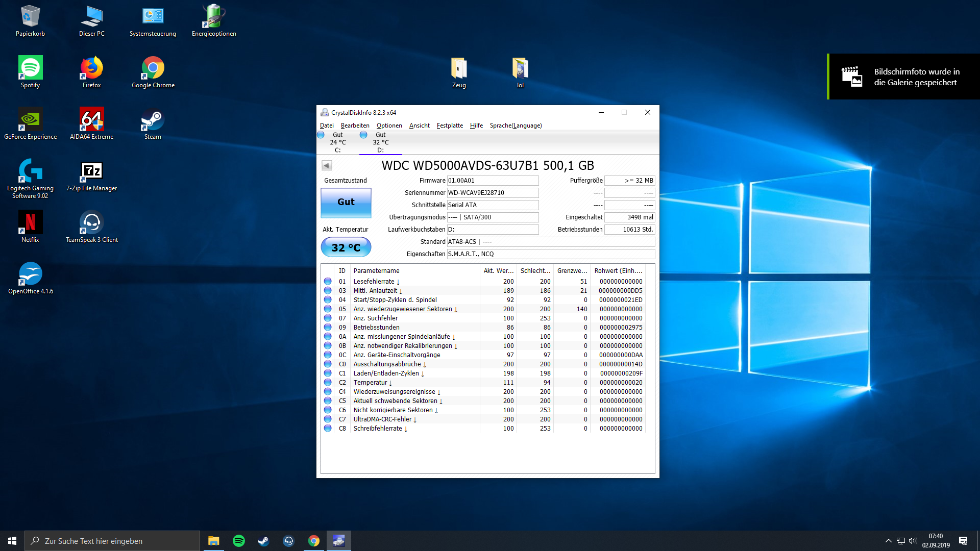The image size is (980, 551).
Task: Click the Seriennummer input field
Action: [493, 193]
